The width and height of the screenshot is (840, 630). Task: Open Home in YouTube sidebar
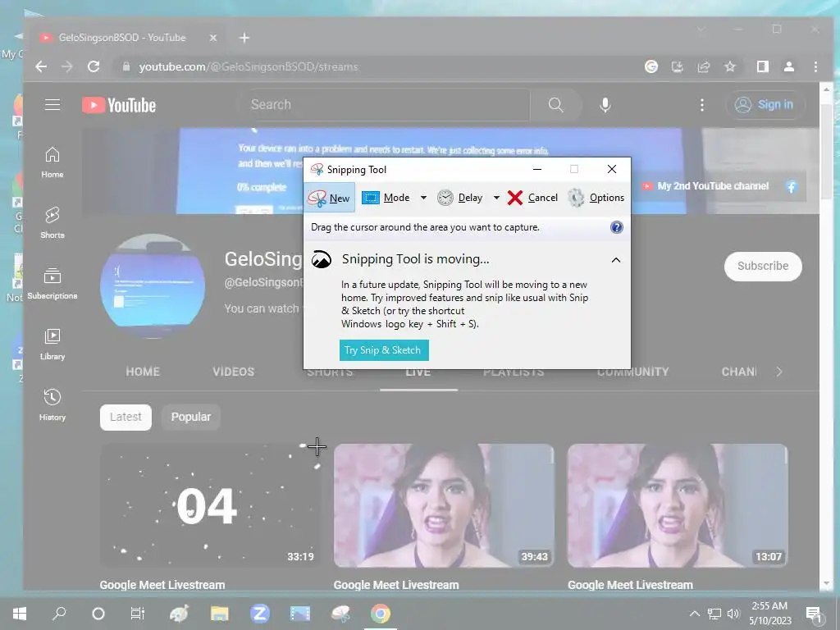[x=52, y=162]
